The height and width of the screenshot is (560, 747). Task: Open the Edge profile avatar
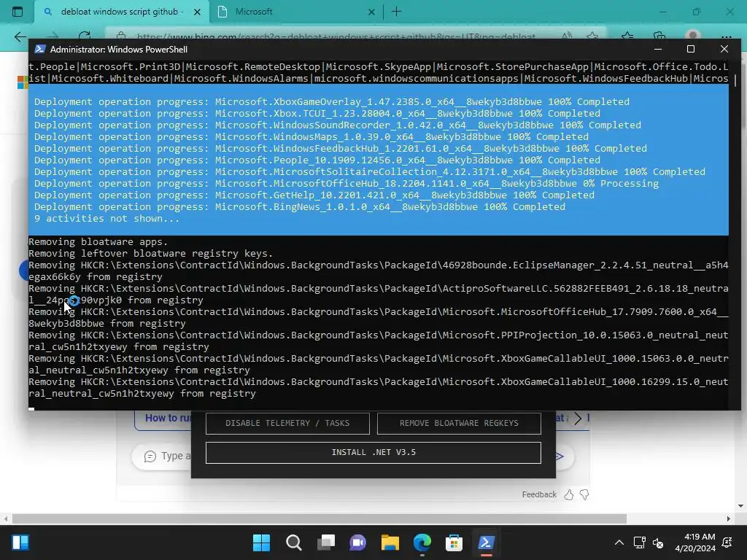click(693, 36)
